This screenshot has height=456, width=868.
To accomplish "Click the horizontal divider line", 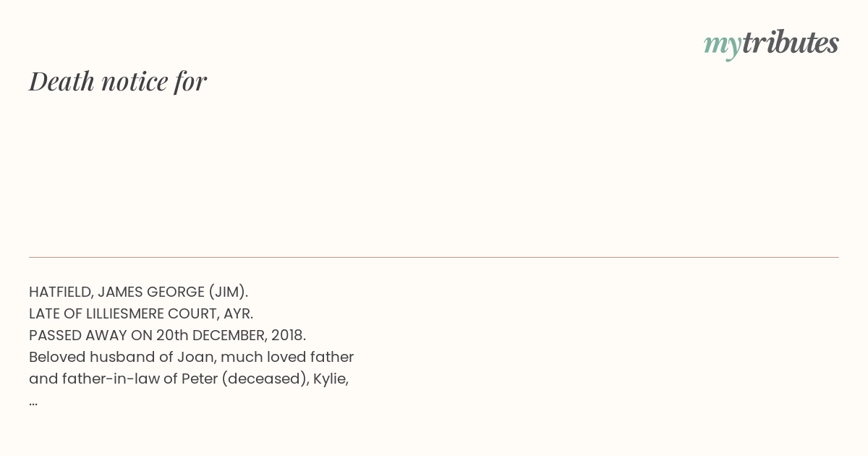I will (x=434, y=257).
